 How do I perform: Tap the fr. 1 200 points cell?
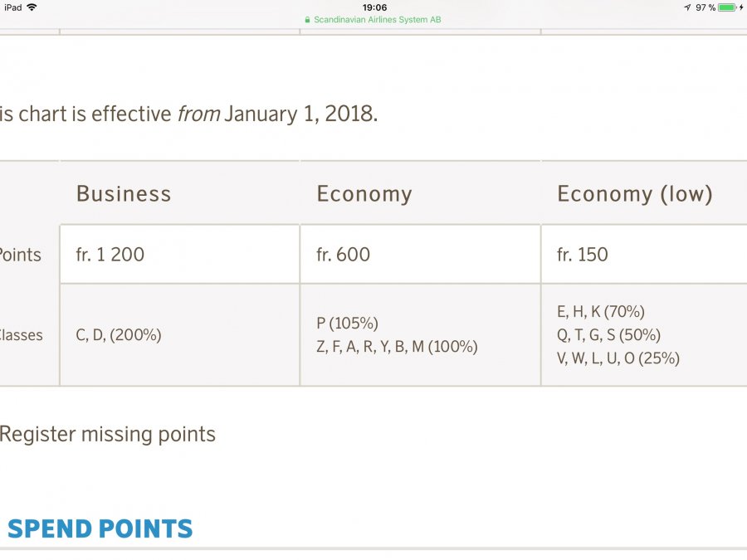pos(110,255)
